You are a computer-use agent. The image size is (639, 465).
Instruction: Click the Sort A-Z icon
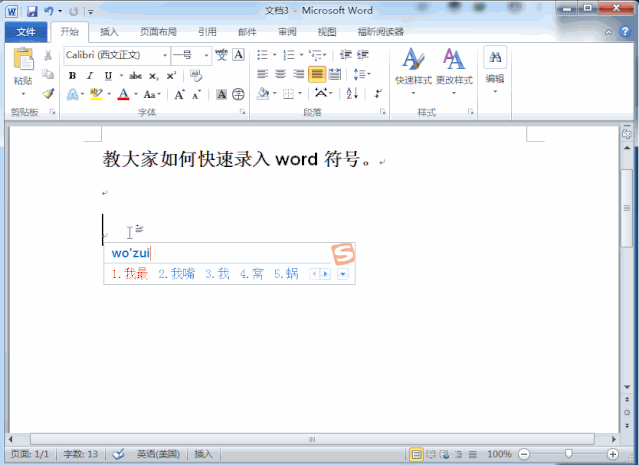point(352,94)
